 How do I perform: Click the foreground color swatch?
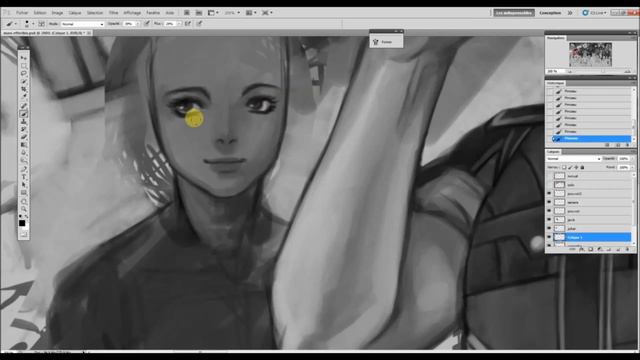(x=22, y=223)
